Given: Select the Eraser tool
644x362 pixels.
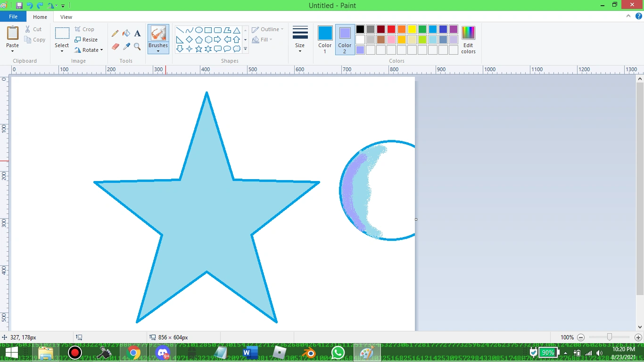Looking at the screenshot, I should coord(115,47).
